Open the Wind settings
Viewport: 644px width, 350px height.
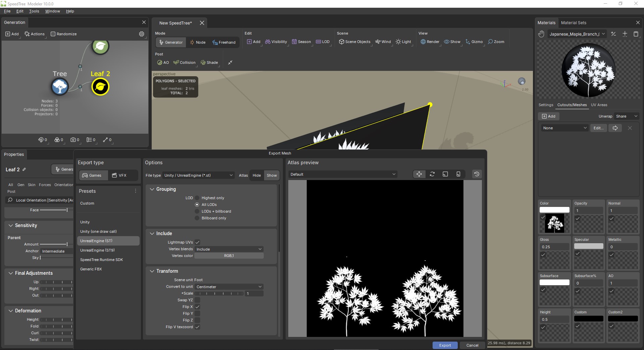point(383,42)
